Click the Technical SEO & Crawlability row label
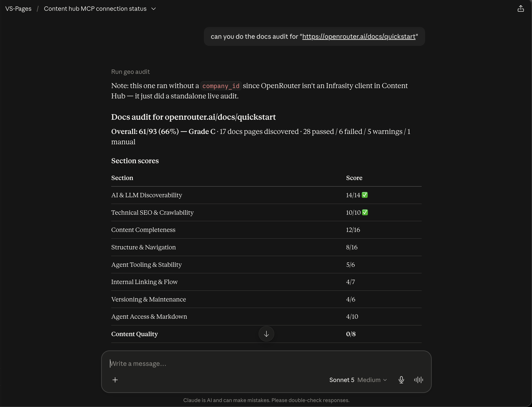532x407 pixels. click(x=153, y=213)
